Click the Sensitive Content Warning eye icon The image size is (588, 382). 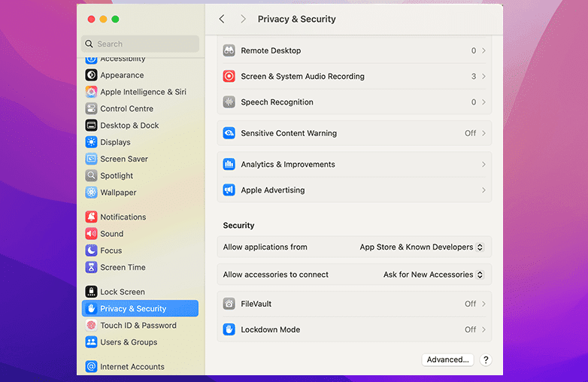[x=229, y=133]
